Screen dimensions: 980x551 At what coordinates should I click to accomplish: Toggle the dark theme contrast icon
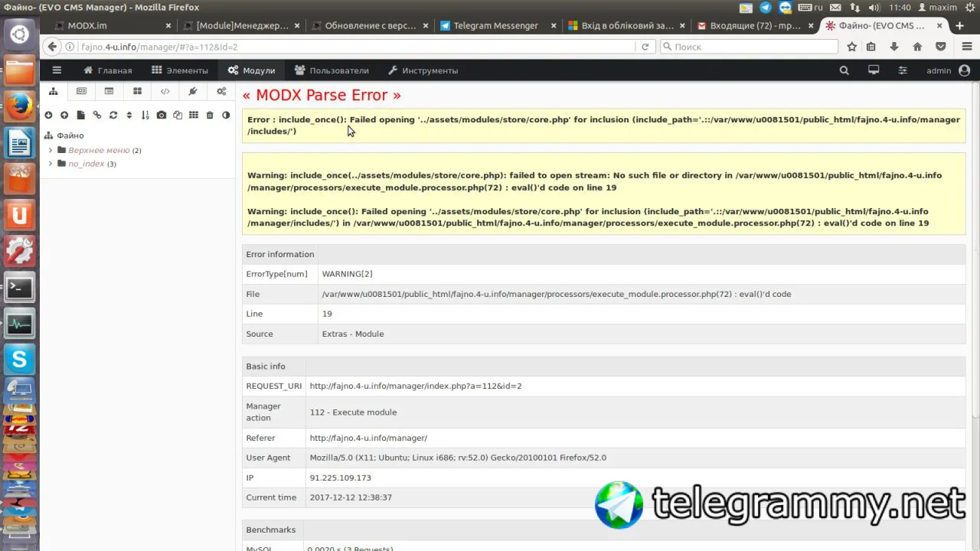point(226,116)
